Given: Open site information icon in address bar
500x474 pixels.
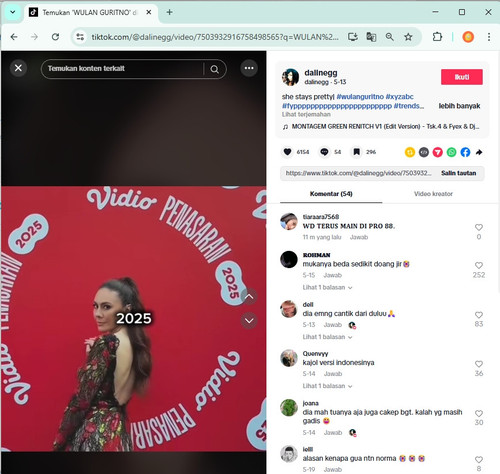Looking at the screenshot, I should tap(80, 37).
